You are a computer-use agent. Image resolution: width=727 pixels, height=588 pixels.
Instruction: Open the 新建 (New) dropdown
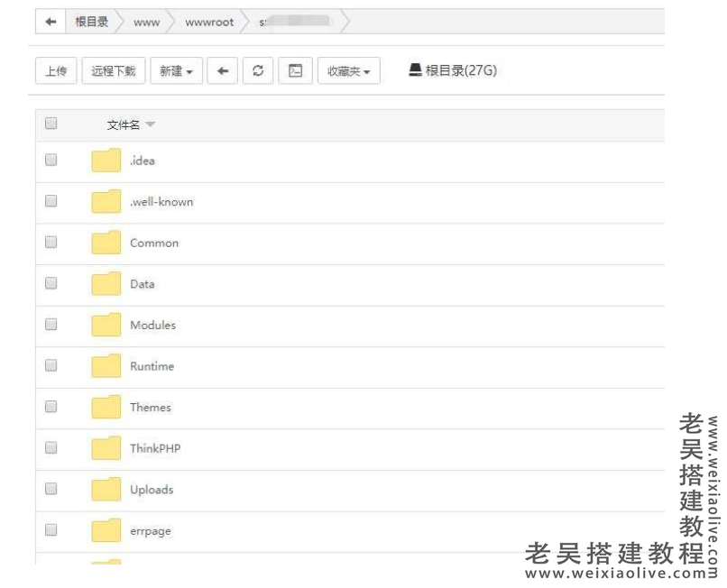point(175,70)
